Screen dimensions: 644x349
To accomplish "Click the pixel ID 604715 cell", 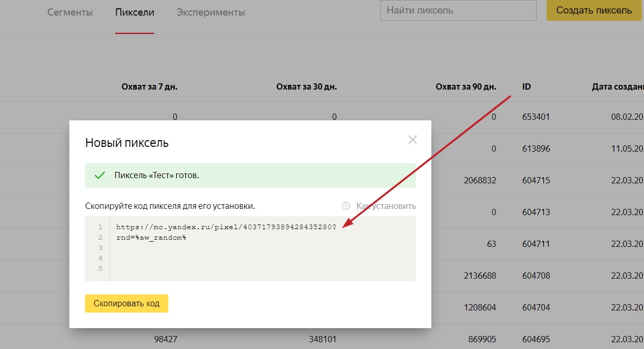I will [536, 181].
